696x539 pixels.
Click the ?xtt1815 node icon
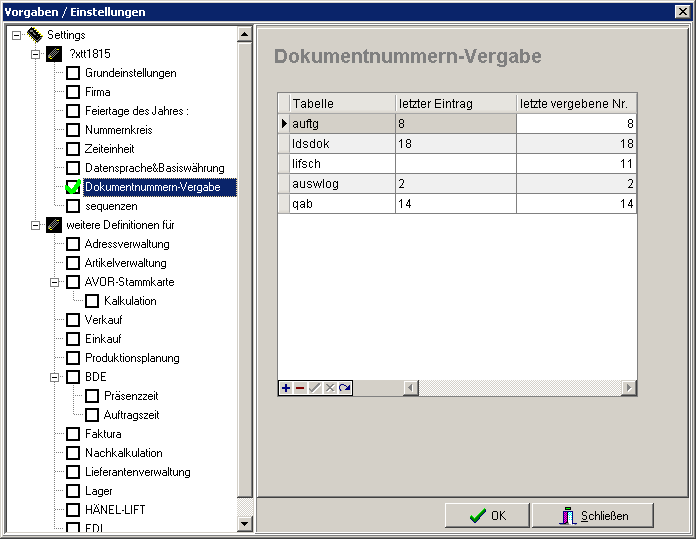54,53
